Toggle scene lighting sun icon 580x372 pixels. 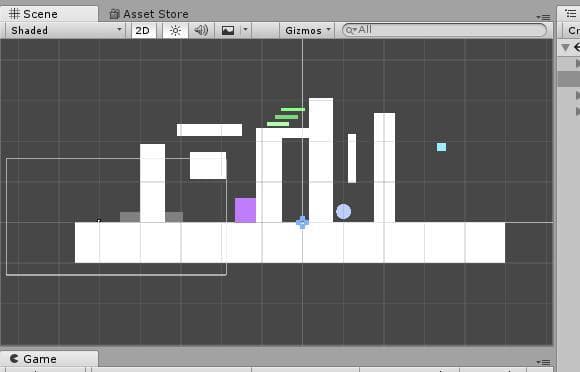tap(175, 30)
